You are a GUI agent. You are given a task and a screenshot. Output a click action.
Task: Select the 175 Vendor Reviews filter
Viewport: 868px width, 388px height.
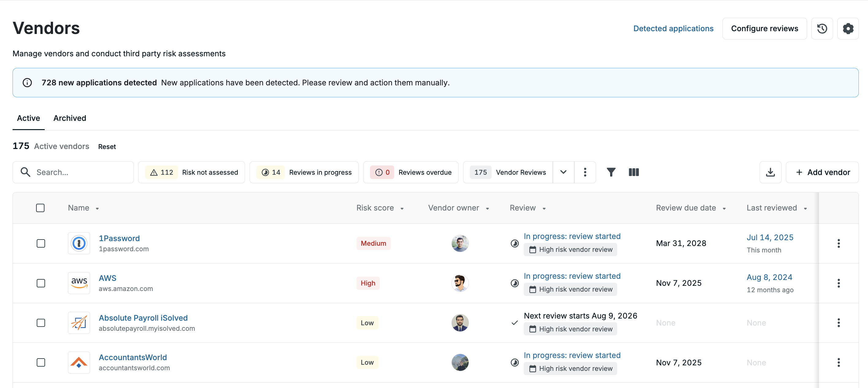(x=508, y=172)
